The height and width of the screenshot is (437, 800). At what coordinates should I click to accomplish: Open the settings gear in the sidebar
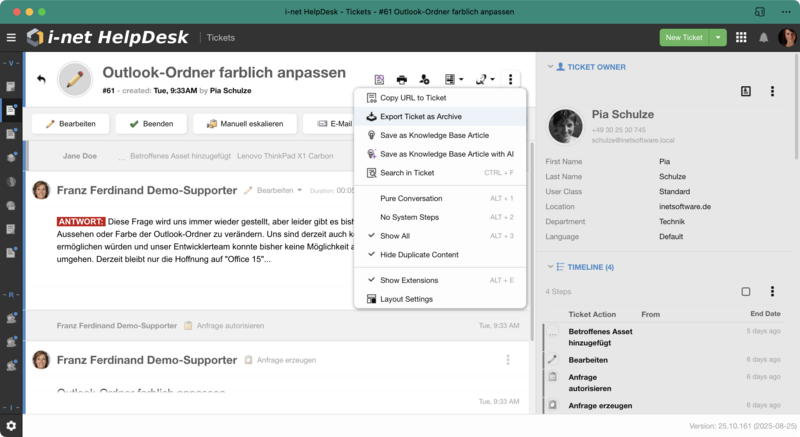pyautogui.click(x=11, y=425)
